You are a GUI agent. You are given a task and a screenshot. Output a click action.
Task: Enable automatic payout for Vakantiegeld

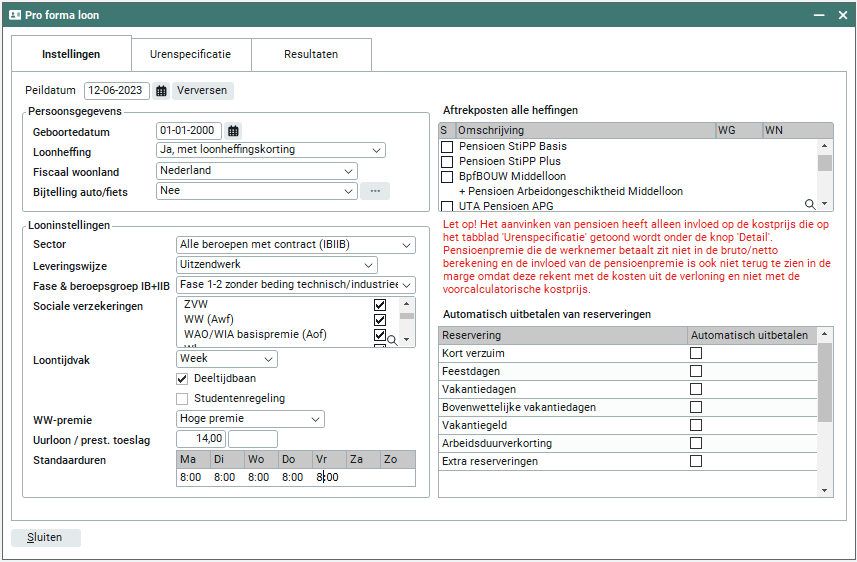tap(696, 425)
